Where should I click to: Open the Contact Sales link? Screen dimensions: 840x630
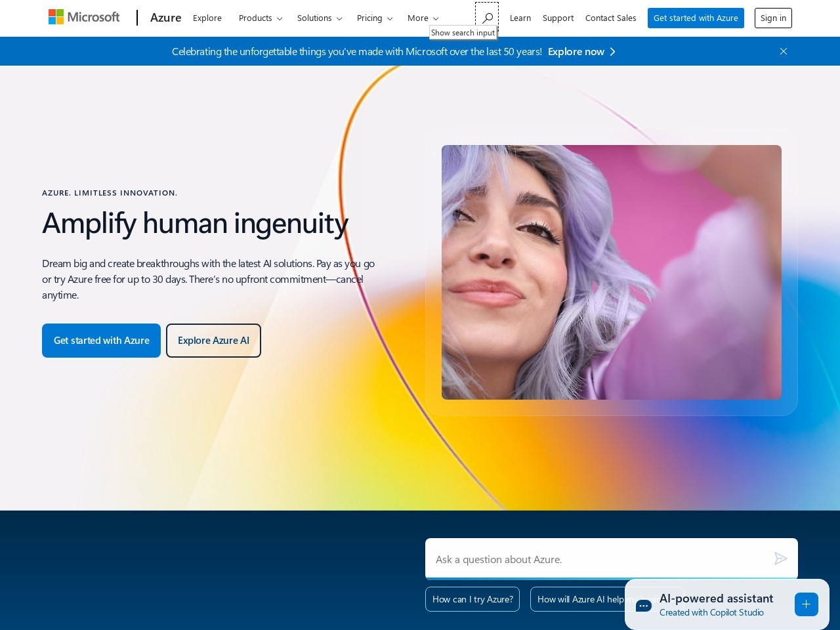tap(610, 18)
